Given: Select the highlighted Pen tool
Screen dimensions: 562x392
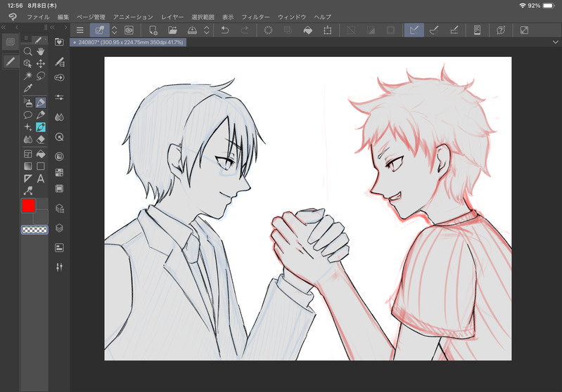Looking at the screenshot, I should [41, 103].
